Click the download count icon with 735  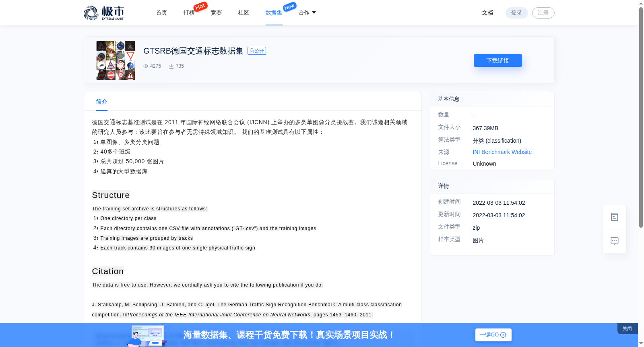[171, 66]
